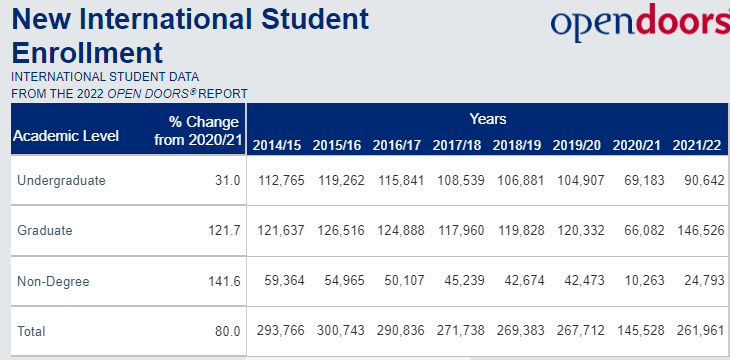Select the Undergraduate row label
This screenshot has width=730, height=360.
(61, 181)
